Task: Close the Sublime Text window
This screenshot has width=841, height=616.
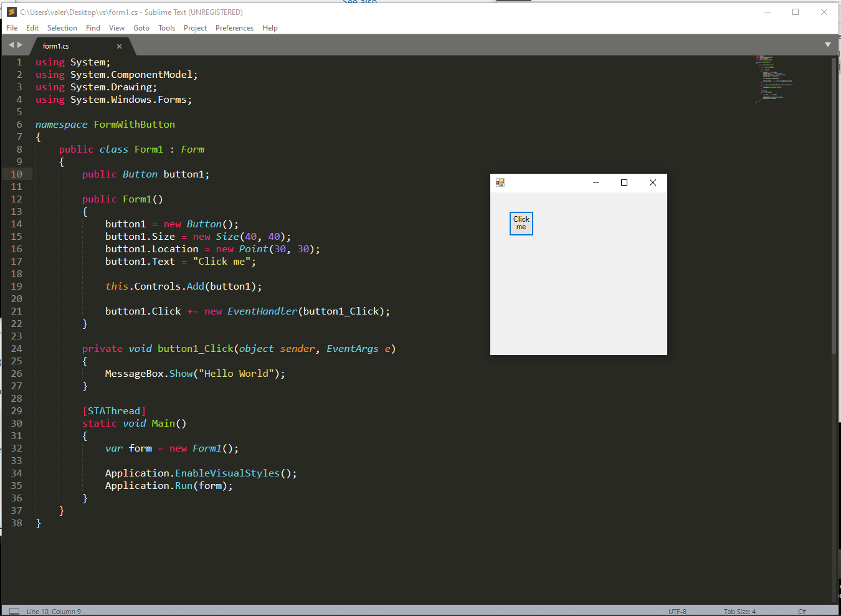Action: pyautogui.click(x=824, y=12)
